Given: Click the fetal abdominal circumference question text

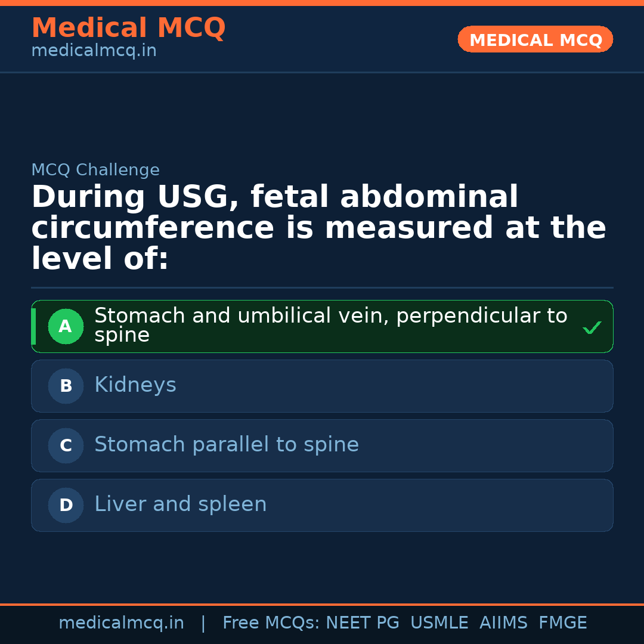Looking at the screenshot, I should tap(318, 228).
